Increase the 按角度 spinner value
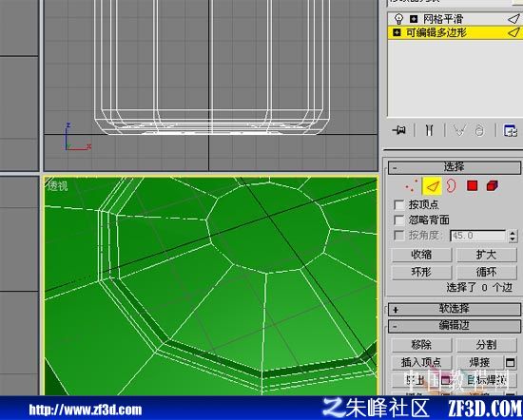This screenshot has width=523, height=420. tap(513, 233)
